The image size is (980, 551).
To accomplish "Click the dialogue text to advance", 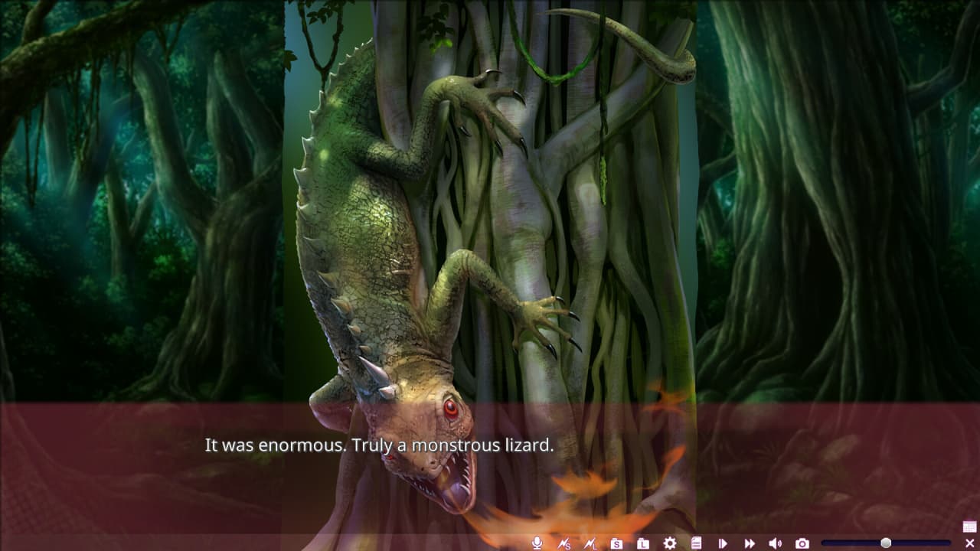I will pyautogui.click(x=379, y=445).
